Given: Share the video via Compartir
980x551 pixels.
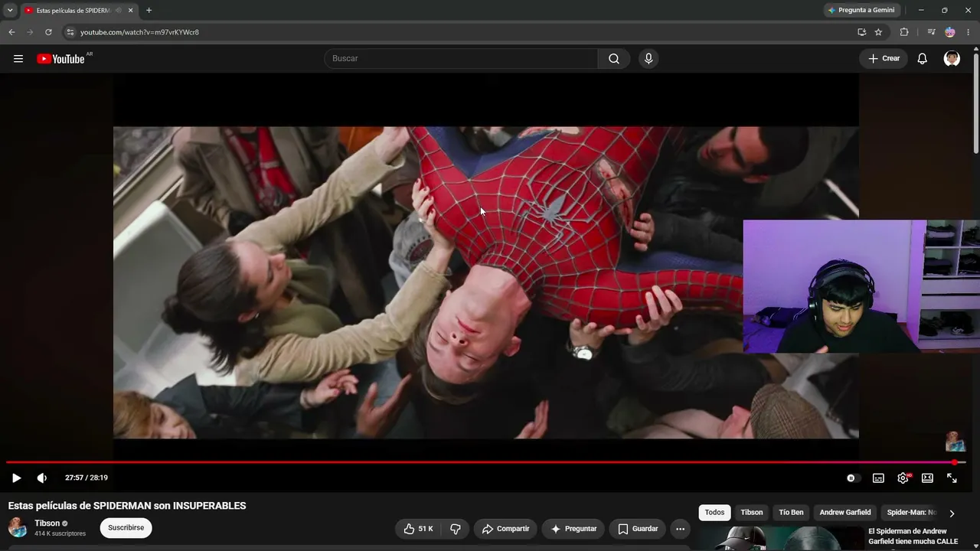Looking at the screenshot, I should click(x=506, y=529).
